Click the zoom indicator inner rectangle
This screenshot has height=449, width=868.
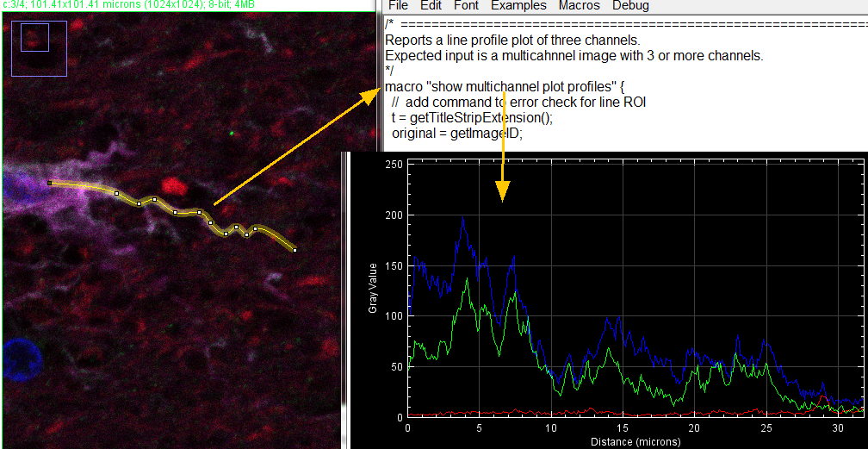tap(34, 37)
